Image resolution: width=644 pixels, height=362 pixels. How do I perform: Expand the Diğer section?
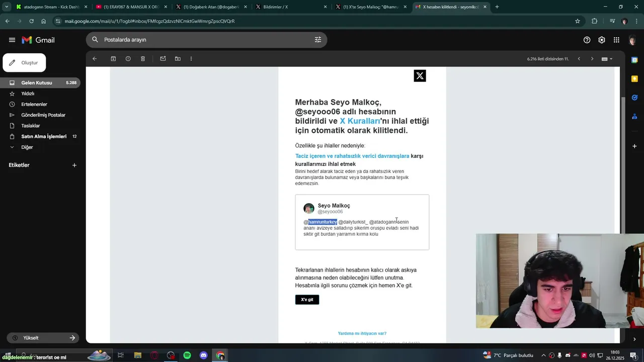27,147
